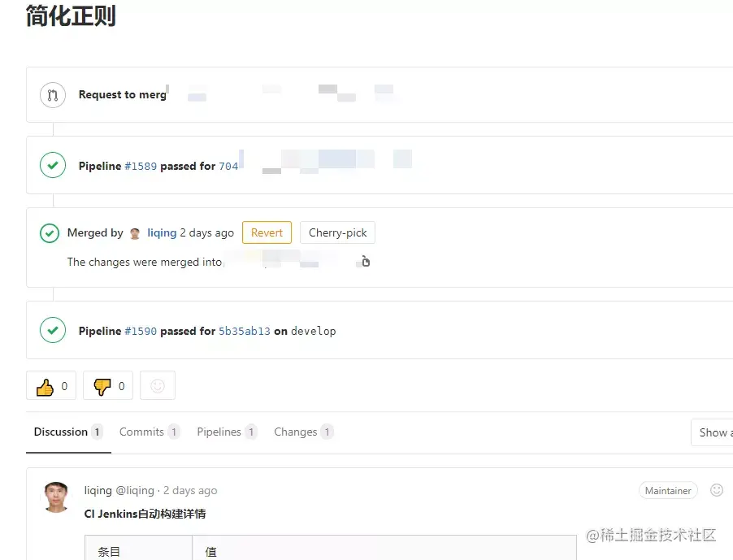Click pipeline #1590 passed status icon
Screen dimensions: 733x560
coord(53,330)
